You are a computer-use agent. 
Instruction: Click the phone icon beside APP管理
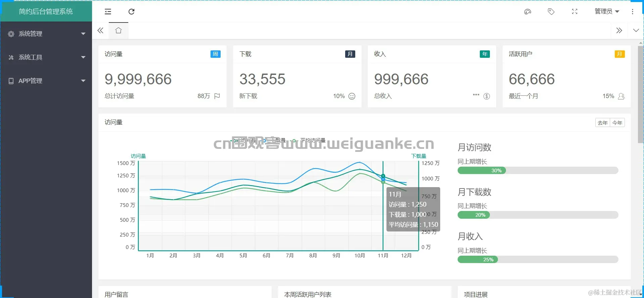pos(11,81)
